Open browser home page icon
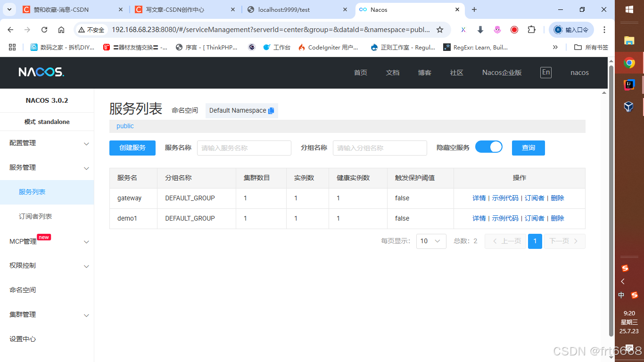Viewport: 644px width, 362px height. (x=61, y=30)
